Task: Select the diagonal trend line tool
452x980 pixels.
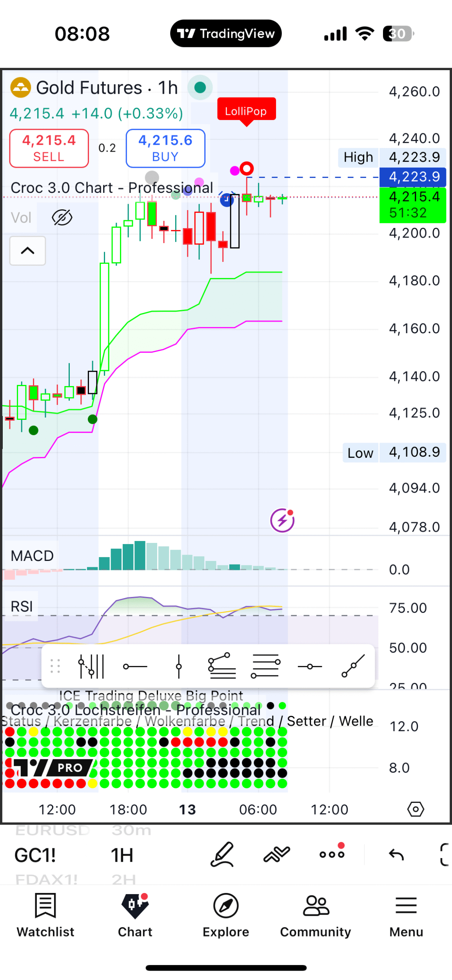Action: (x=353, y=666)
